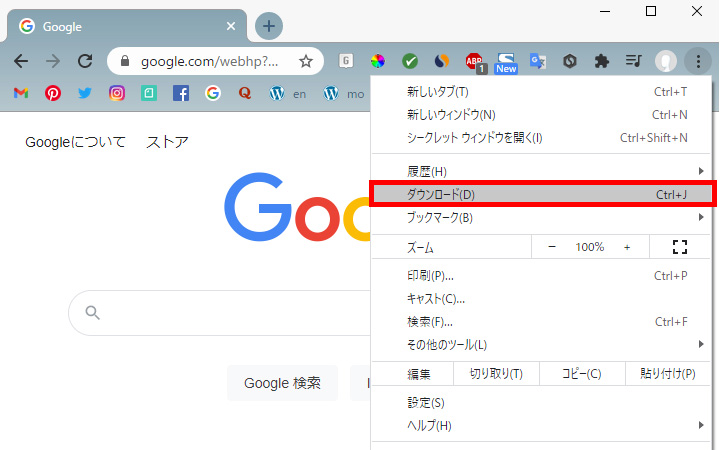
Task: Bookmark this page with the star icon
Action: click(x=306, y=61)
